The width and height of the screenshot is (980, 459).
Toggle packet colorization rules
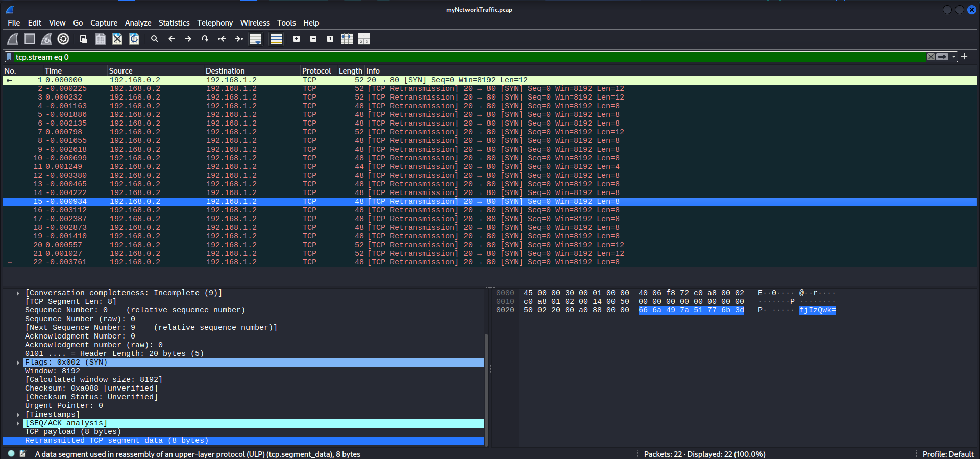click(x=276, y=39)
